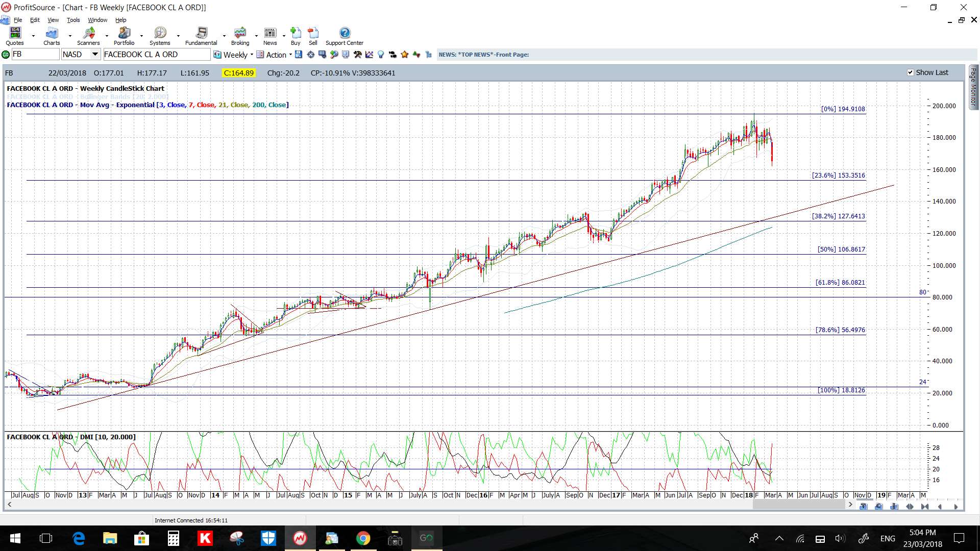Click the save chart floppy disk icon
Image resolution: width=980 pixels, height=551 pixels.
(x=299, y=55)
